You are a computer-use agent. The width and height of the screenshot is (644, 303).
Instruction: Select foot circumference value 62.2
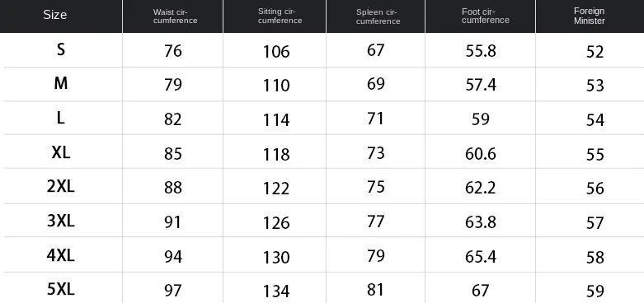[x=481, y=188]
